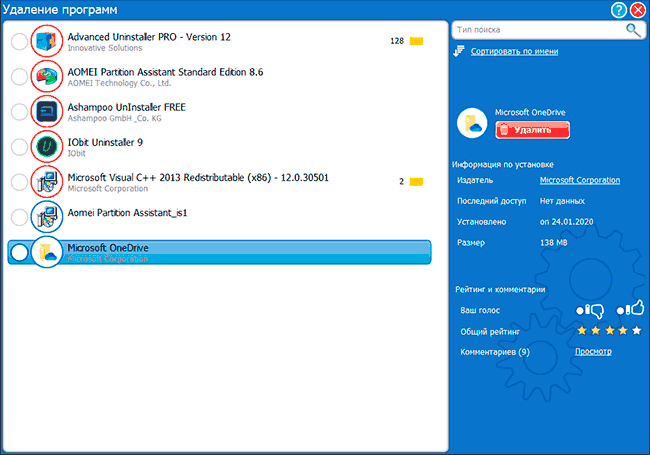Check the Ashampoo UnInstaller FREE selection circle
The height and width of the screenshot is (455, 650).
pos(19,112)
